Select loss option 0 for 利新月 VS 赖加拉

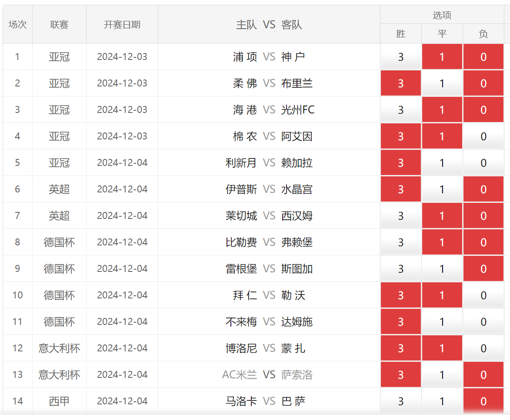483,163
